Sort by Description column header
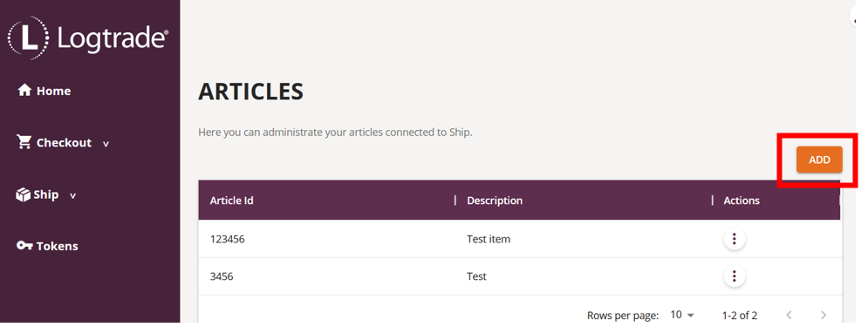This screenshot has width=868, height=327. pos(495,201)
